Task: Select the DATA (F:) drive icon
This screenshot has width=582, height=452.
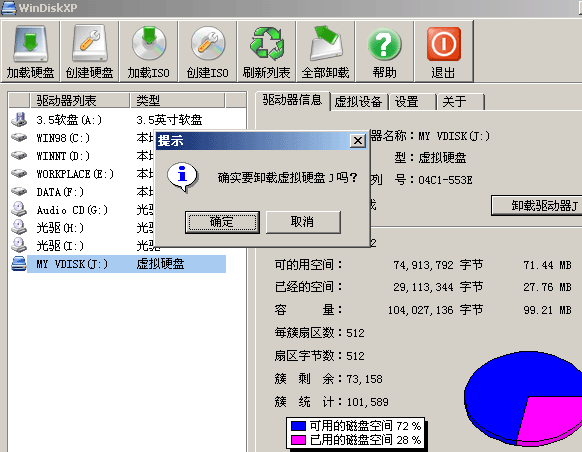Action: pyautogui.click(x=19, y=191)
